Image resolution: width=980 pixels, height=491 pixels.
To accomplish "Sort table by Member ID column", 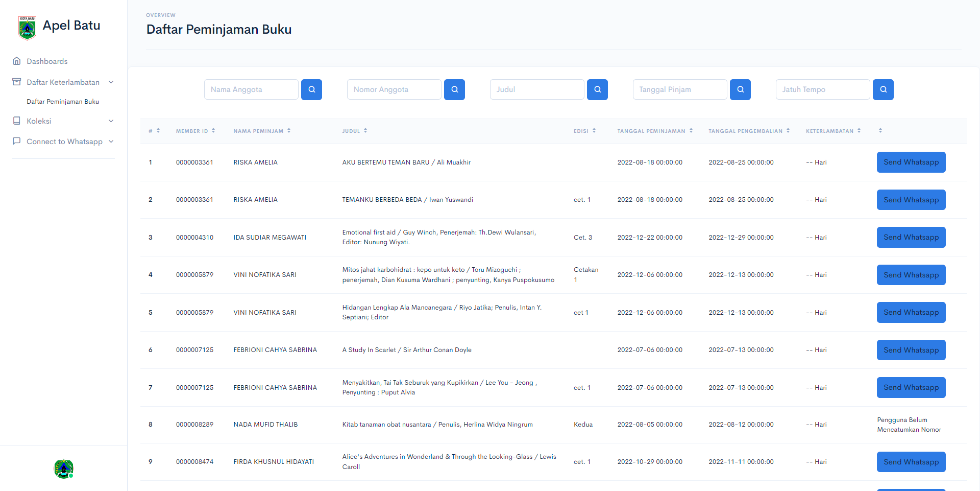I will tap(213, 131).
